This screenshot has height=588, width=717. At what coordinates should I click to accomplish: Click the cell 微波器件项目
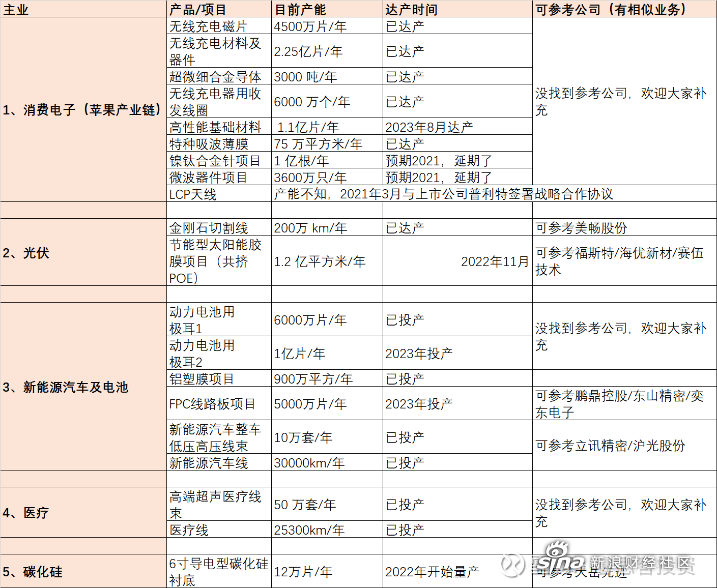click(219, 177)
